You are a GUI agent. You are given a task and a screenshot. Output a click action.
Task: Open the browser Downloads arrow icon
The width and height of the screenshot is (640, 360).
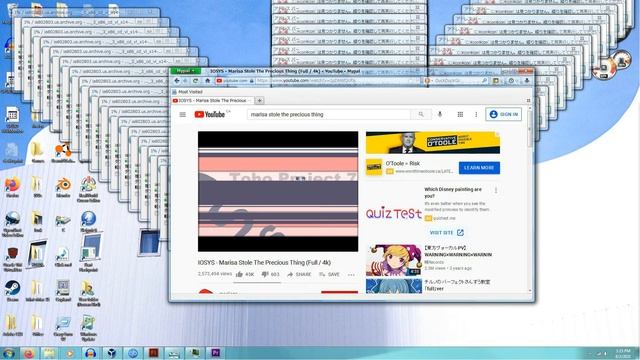pyautogui.click(x=527, y=81)
